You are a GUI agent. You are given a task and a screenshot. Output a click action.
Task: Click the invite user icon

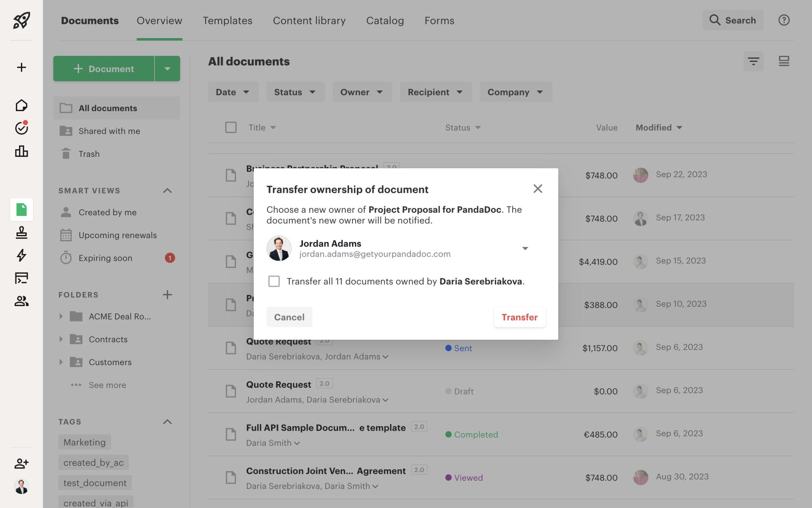tap(21, 463)
